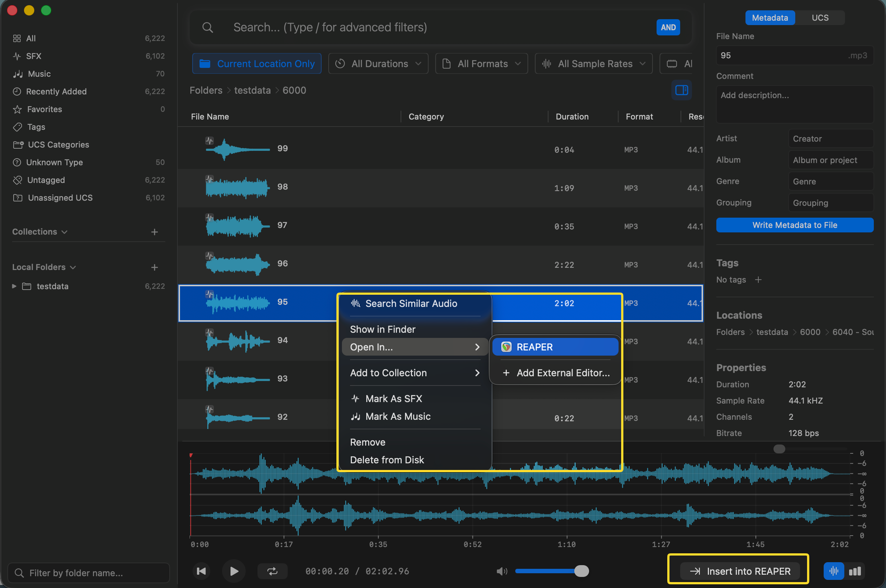Open the Add to Collection submenu
The image size is (886, 588).
[x=415, y=373]
